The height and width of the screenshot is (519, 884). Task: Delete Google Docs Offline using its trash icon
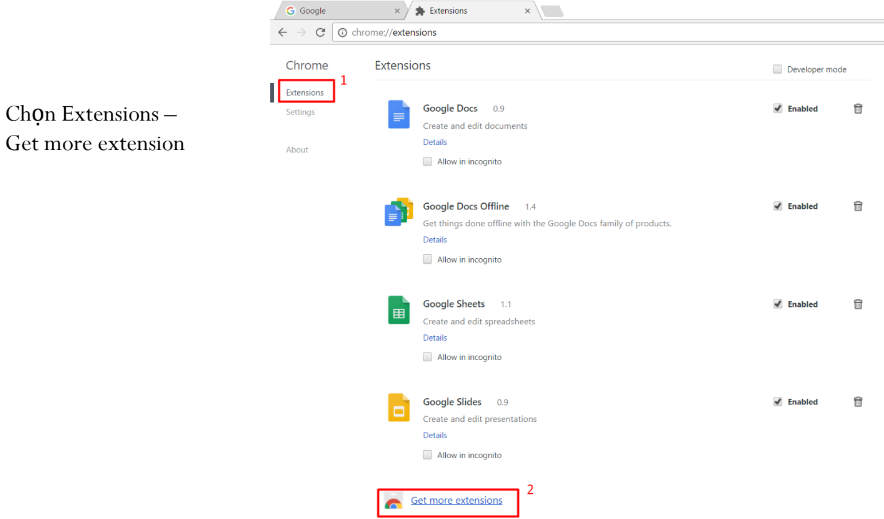857,206
